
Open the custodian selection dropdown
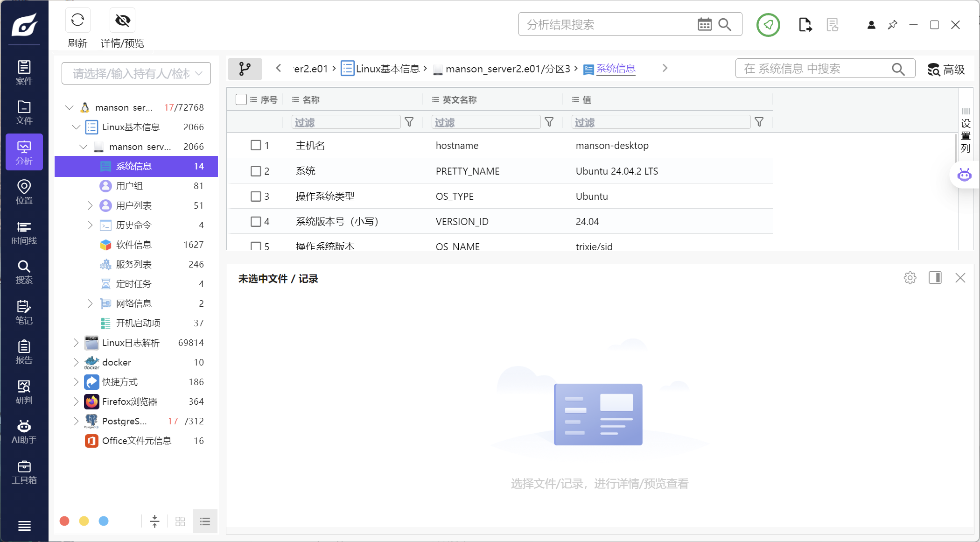136,73
